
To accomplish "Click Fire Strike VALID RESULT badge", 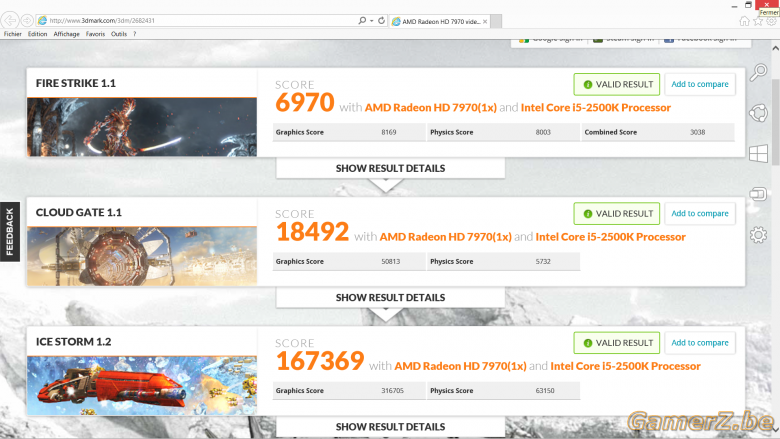I will [617, 85].
